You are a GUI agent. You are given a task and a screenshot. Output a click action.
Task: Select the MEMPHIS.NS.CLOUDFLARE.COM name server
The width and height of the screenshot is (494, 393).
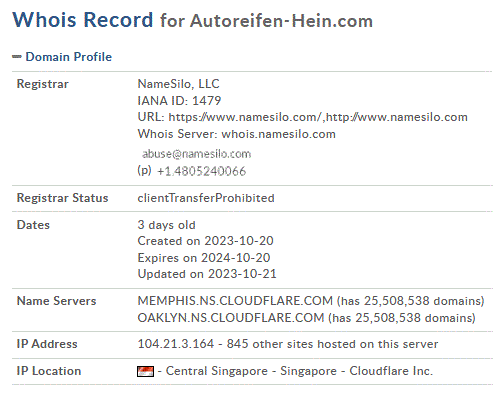point(235,301)
